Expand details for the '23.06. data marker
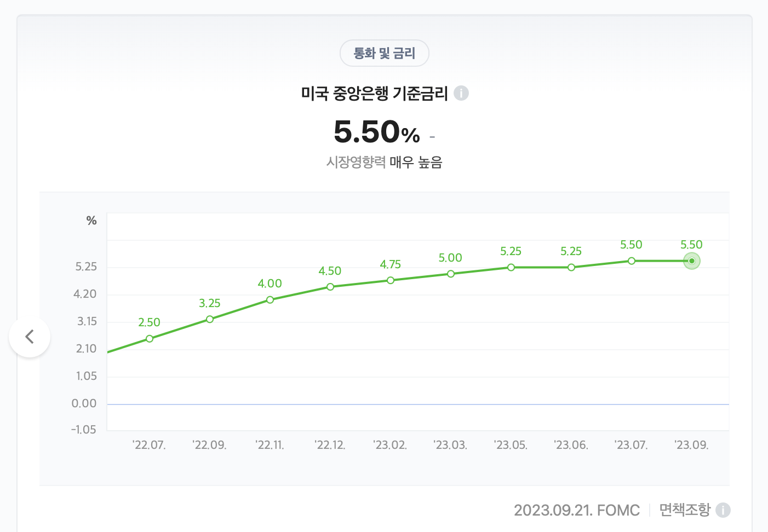This screenshot has width=768, height=532. (571, 267)
